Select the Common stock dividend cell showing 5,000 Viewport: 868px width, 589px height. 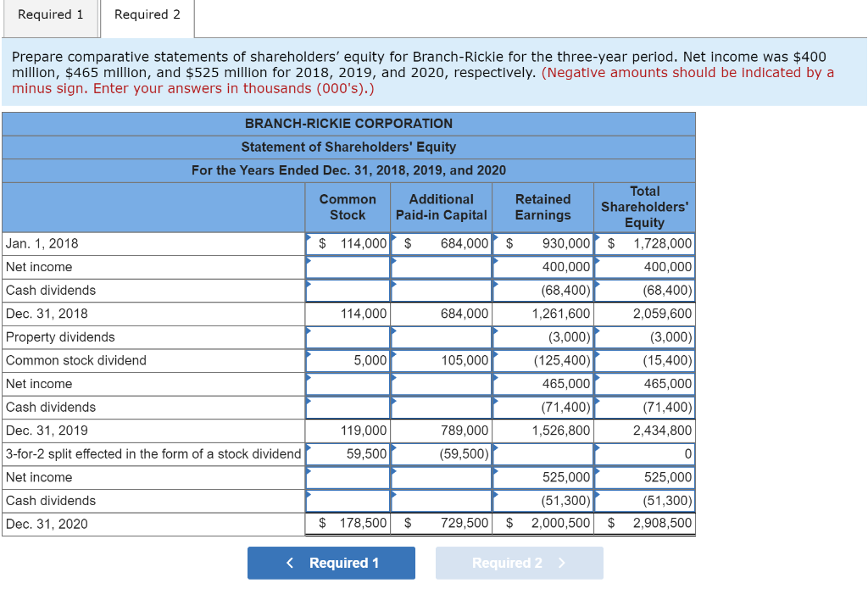348,360
